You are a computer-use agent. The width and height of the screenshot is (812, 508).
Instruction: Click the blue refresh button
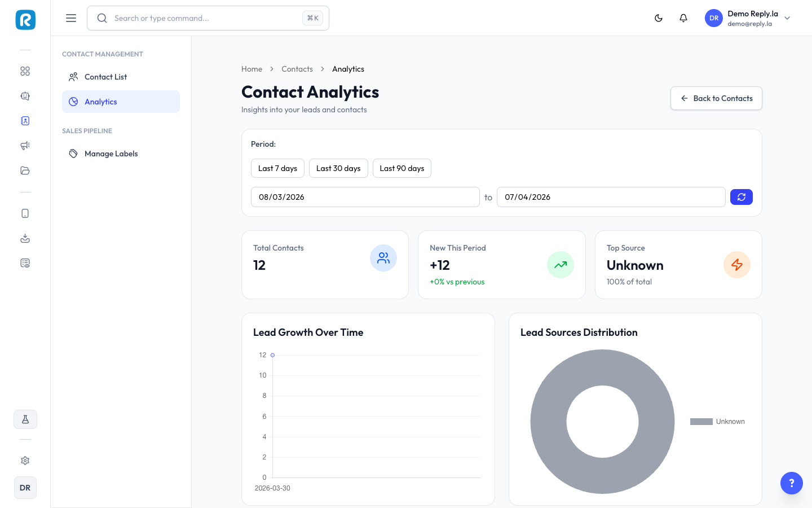(742, 197)
